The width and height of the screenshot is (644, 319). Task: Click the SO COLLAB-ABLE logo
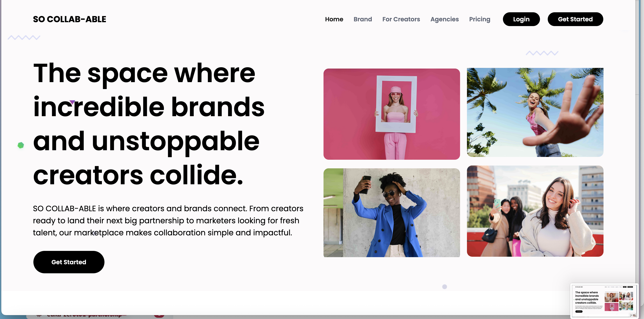[70, 19]
